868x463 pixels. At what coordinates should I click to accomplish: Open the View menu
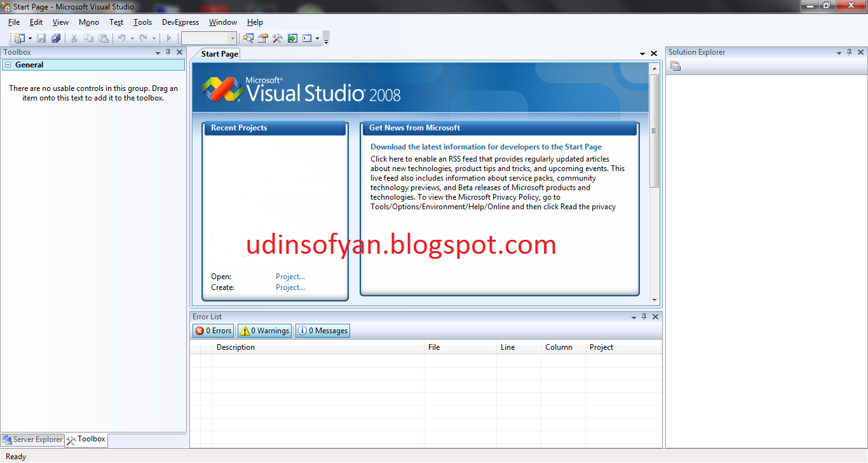(x=60, y=22)
